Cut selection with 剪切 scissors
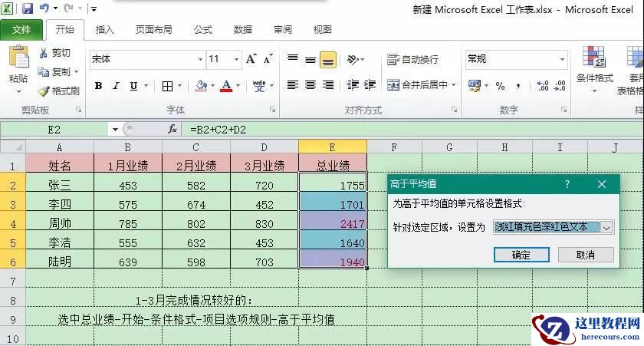The image size is (644, 346). 54,53
